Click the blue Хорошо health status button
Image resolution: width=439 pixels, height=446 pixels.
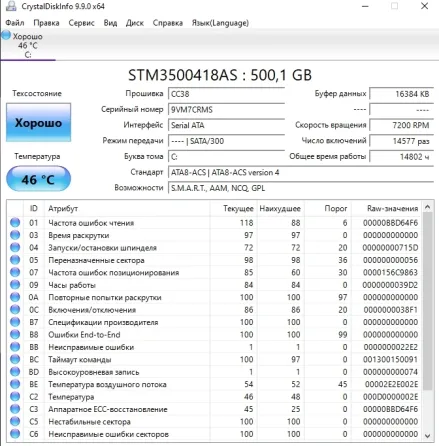click(x=38, y=122)
